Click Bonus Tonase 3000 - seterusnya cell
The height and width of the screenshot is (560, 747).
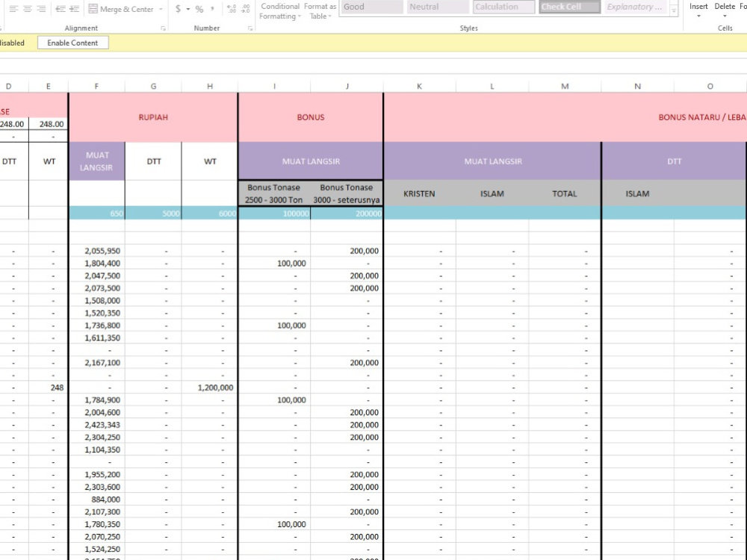coord(347,194)
